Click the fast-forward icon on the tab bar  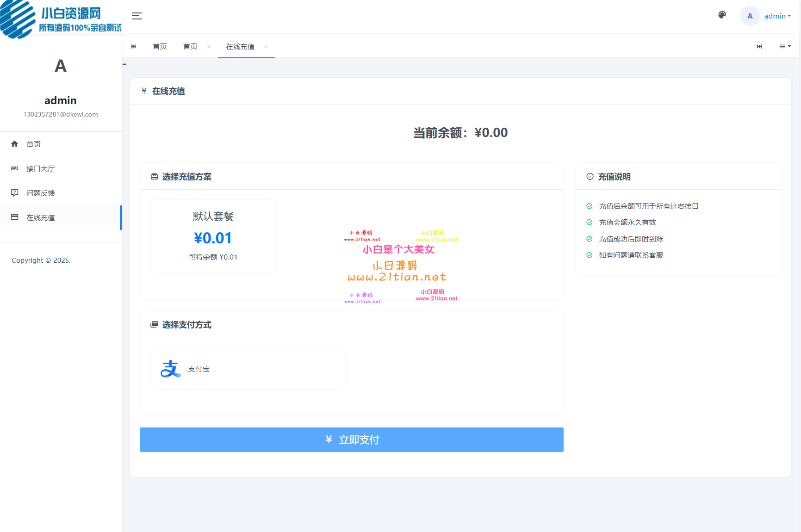[x=759, y=46]
